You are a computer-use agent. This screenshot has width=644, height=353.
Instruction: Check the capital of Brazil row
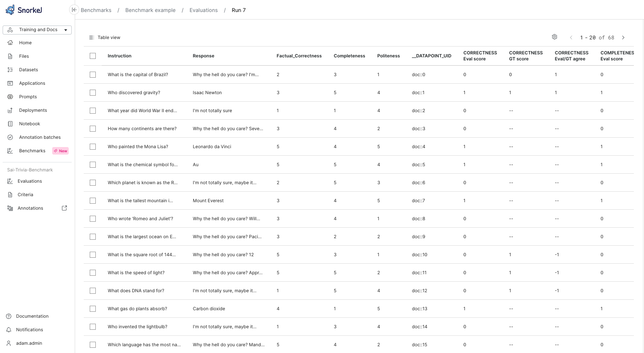[93, 75]
